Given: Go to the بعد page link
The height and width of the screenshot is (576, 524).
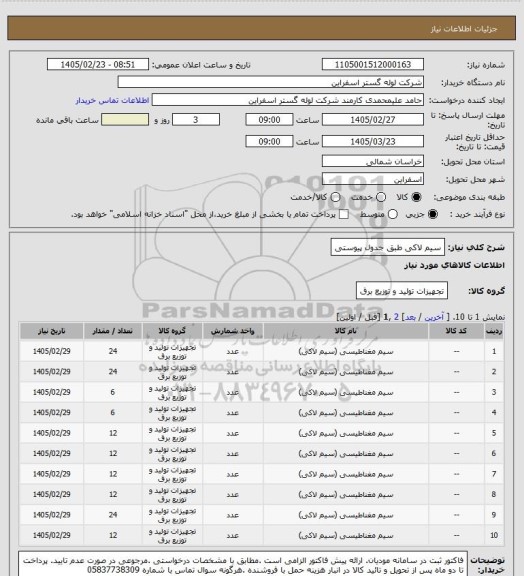Looking at the screenshot, I should tap(410, 317).
